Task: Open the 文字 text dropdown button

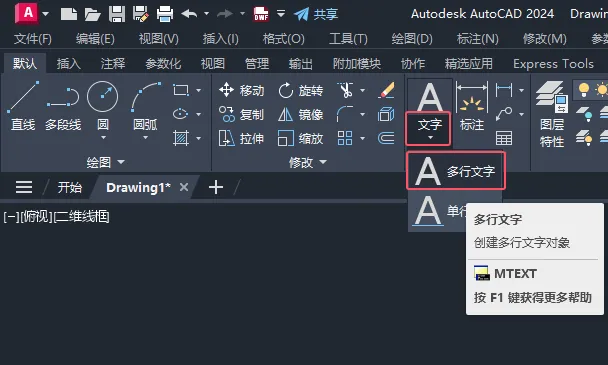Action: pos(428,129)
